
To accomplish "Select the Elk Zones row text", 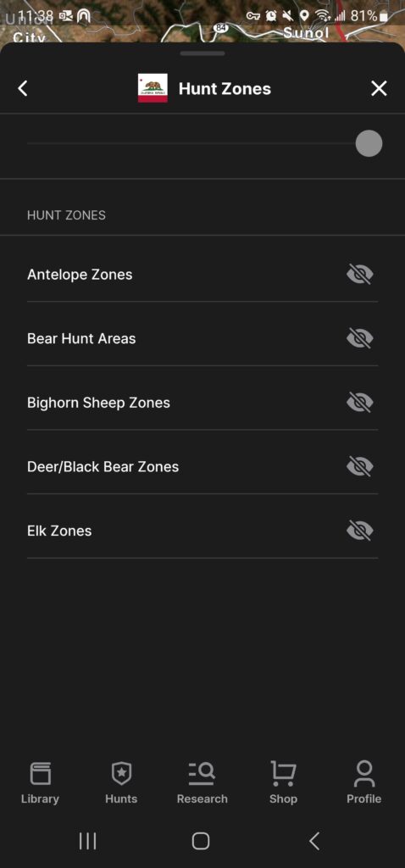I will 59,531.
